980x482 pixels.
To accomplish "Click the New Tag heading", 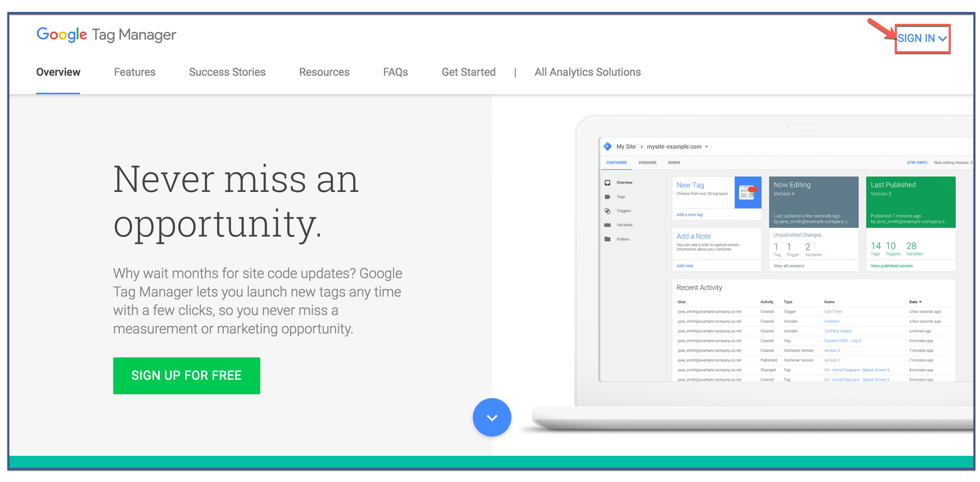I will coord(690,185).
